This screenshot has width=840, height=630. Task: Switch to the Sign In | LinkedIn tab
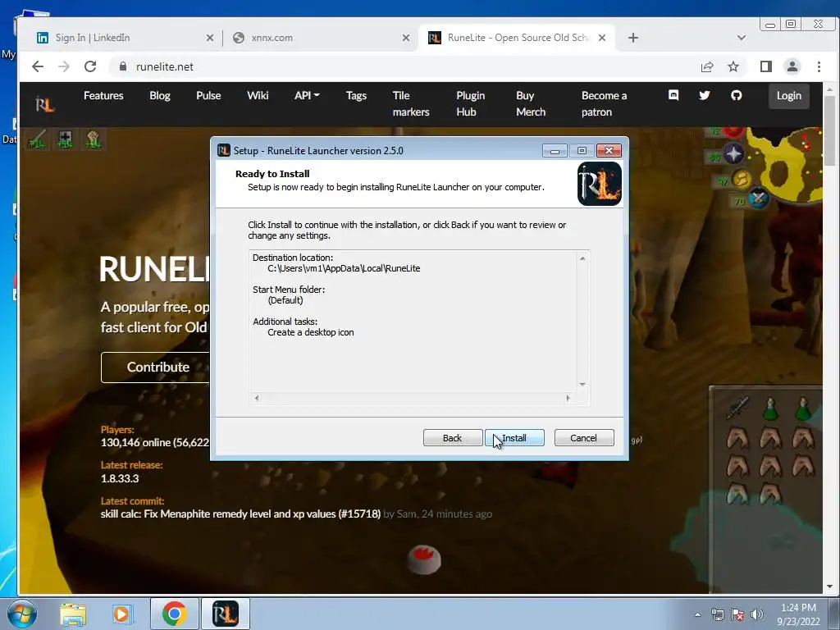click(x=126, y=38)
